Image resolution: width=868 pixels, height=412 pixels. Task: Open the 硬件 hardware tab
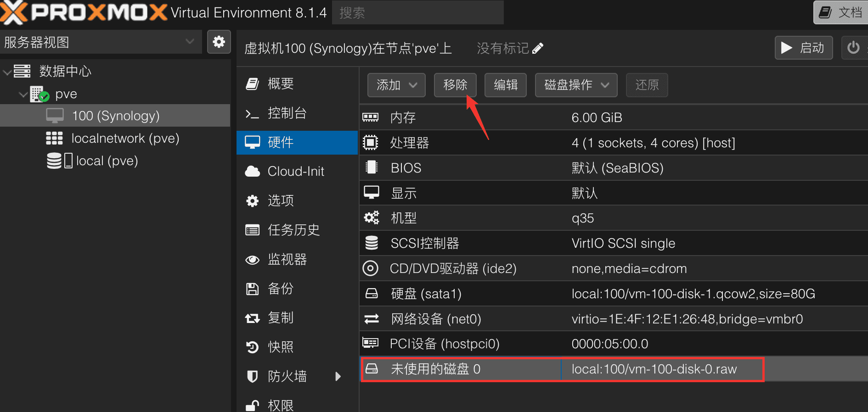(297, 142)
